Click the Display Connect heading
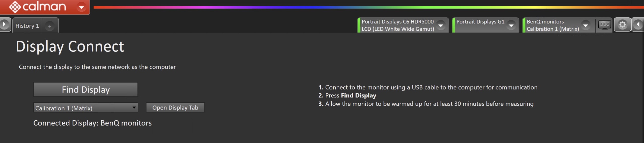Screen dimensions: 644x143 [70, 47]
